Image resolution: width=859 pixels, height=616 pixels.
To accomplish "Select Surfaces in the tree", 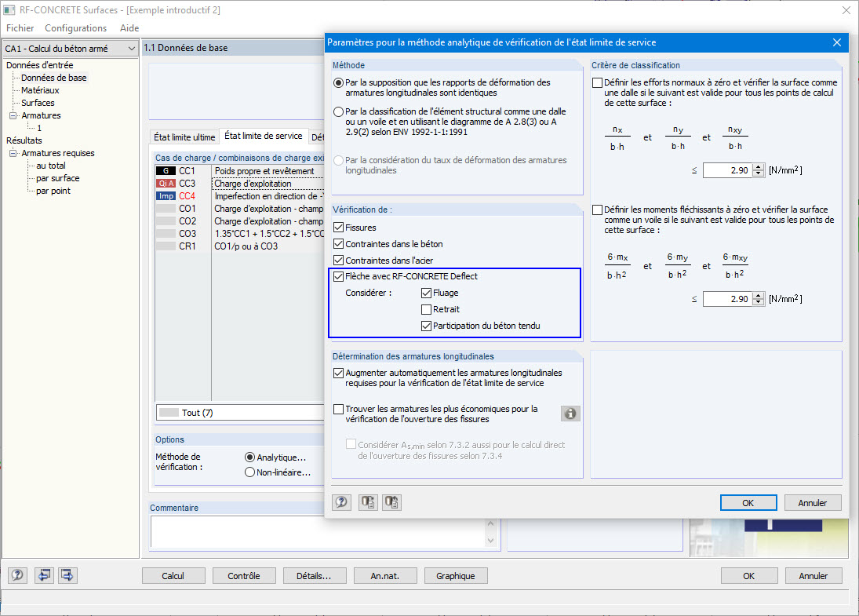I will point(38,103).
